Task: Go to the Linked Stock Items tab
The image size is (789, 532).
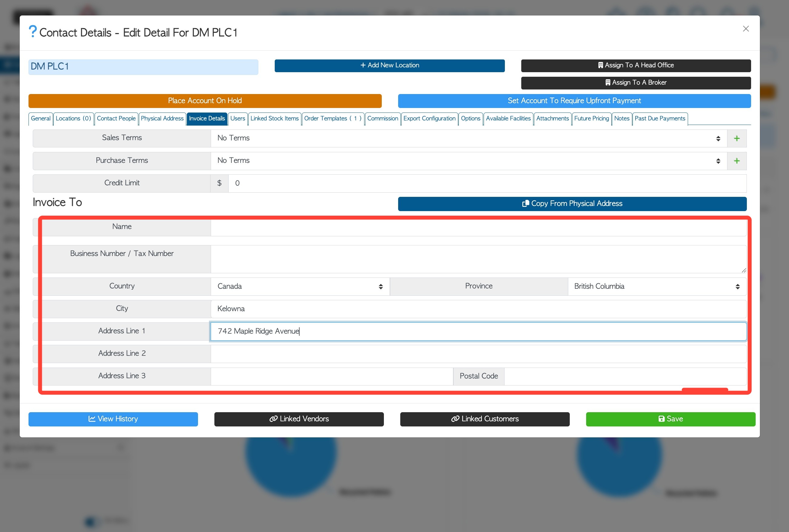Action: (274, 118)
